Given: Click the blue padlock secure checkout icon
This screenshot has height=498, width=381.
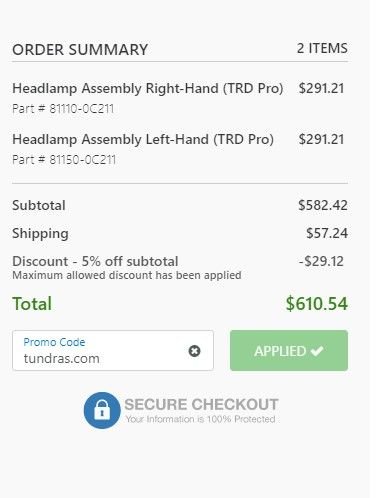Looking at the screenshot, I should pyautogui.click(x=102, y=410).
